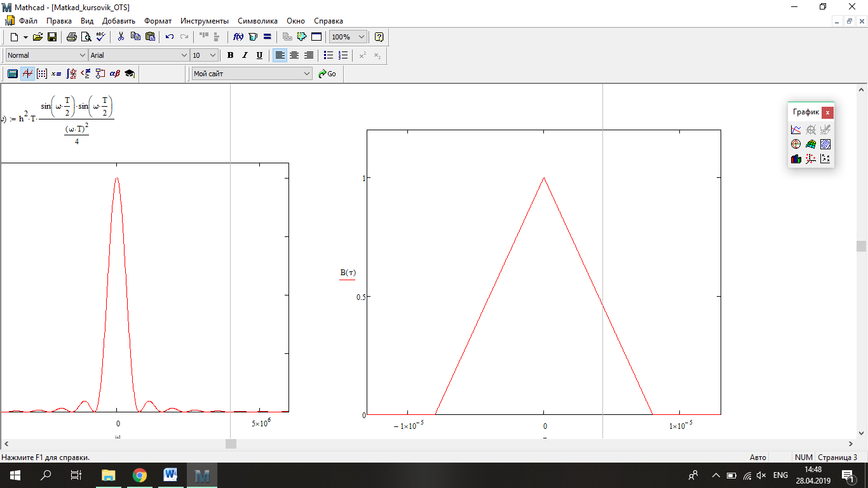Open the Символика menu
Viewport: 868px width, 488px height.
257,21
